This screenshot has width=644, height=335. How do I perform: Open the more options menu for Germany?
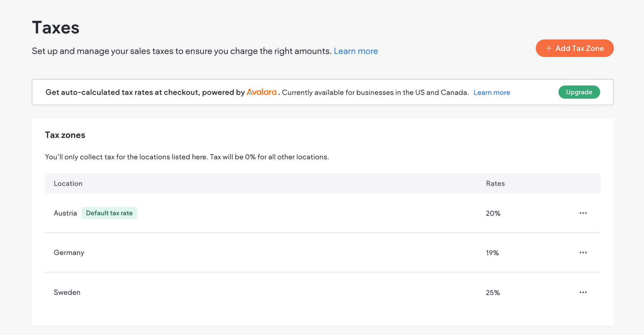(583, 252)
